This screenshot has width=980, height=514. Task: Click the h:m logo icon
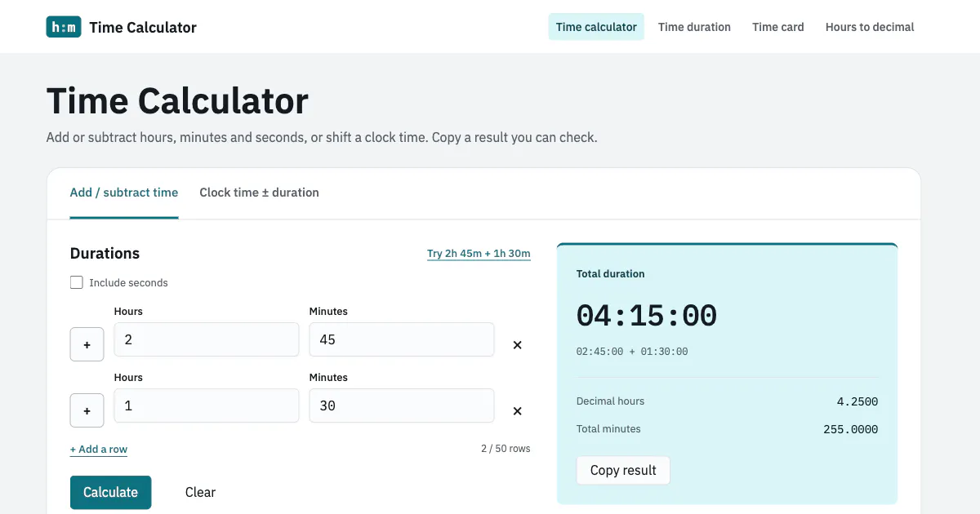click(64, 27)
